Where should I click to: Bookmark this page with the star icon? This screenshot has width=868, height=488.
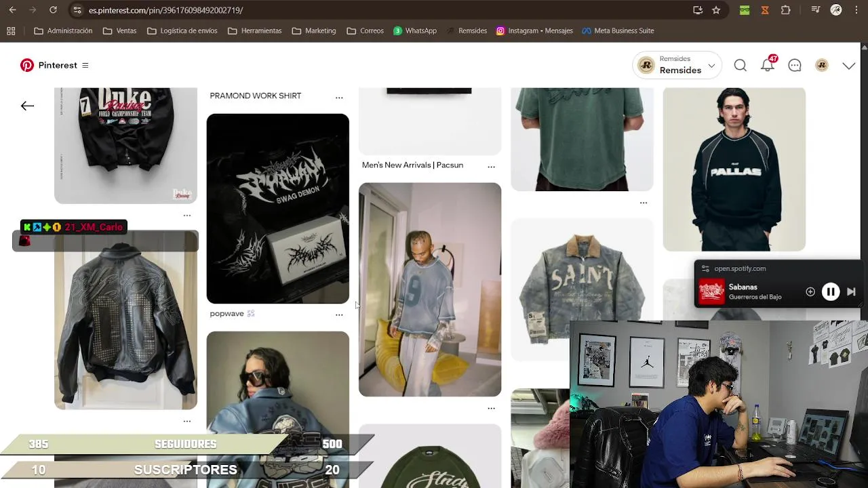click(716, 10)
